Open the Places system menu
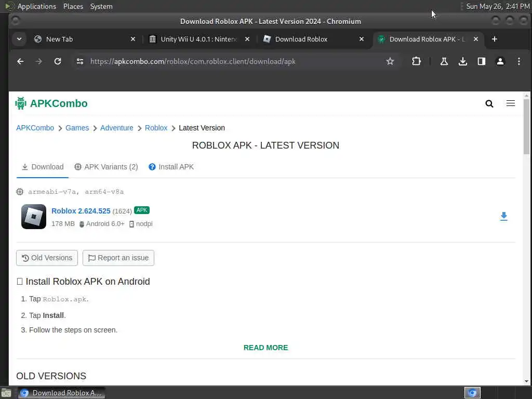The height and width of the screenshot is (399, 532). click(x=73, y=6)
